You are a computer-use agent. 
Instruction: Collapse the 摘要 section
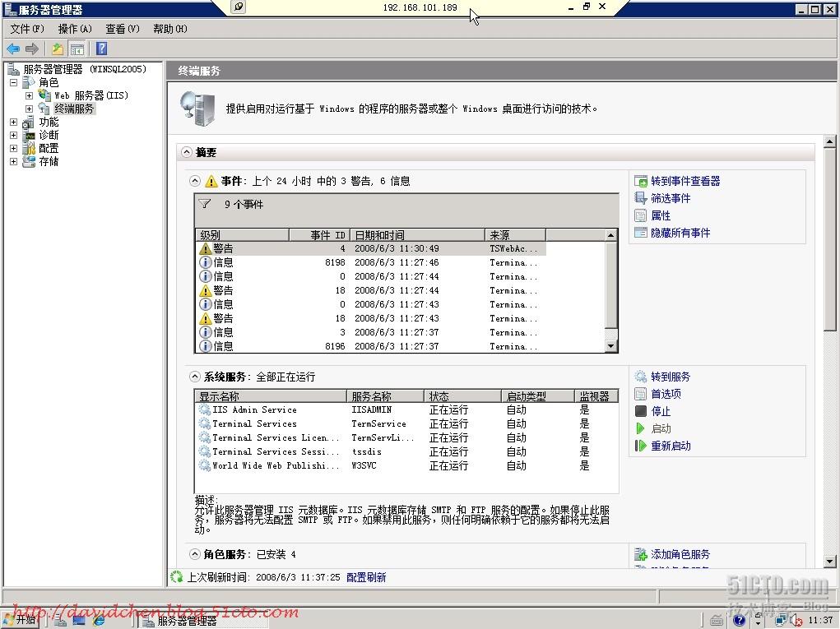(x=187, y=152)
